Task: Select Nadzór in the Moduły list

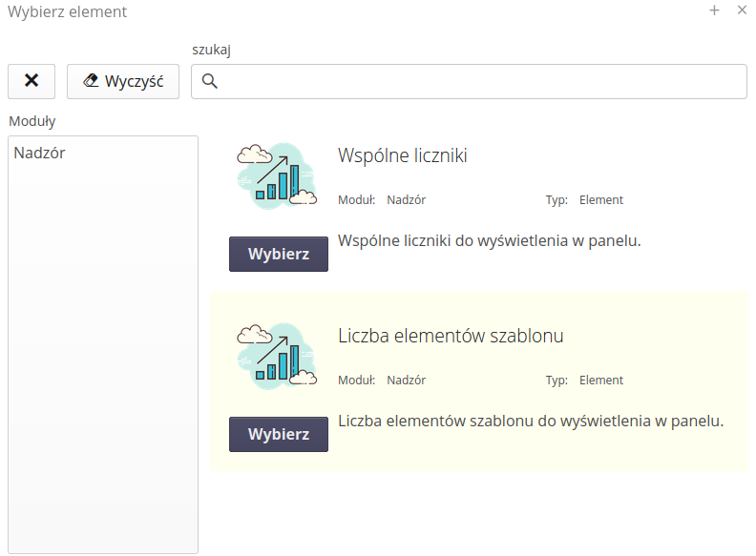Action: [39, 153]
